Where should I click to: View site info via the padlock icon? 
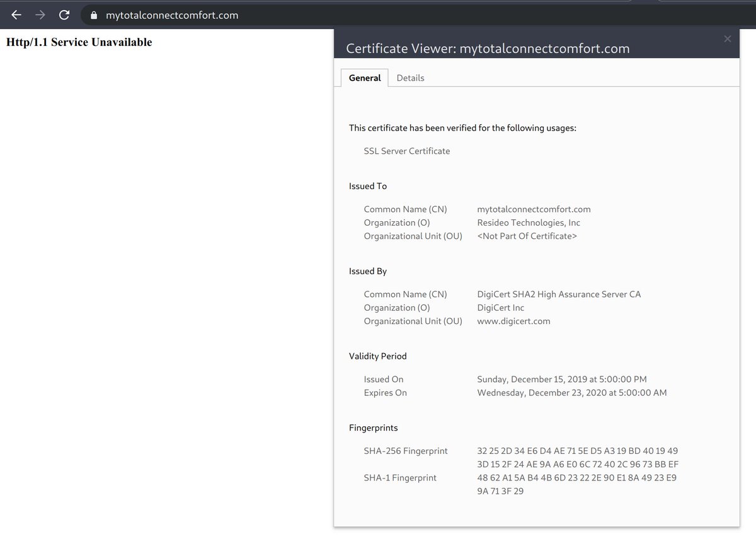pos(94,15)
